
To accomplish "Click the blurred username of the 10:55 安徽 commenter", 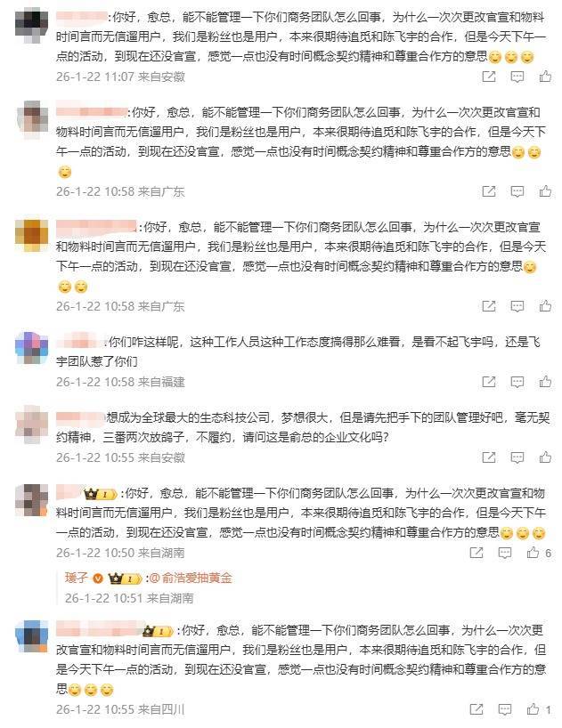I will tap(81, 417).
